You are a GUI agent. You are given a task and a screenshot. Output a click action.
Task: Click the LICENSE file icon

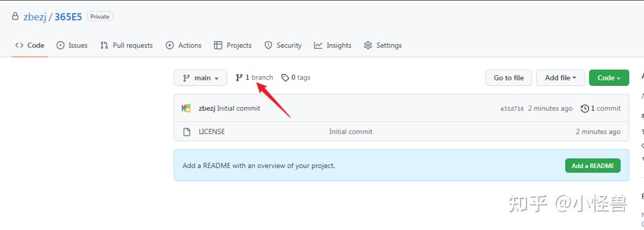coord(187,132)
